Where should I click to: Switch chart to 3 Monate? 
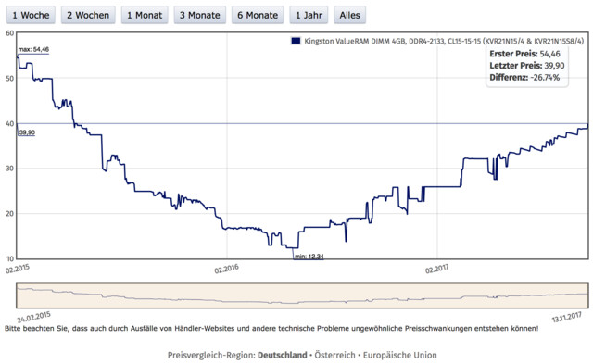200,15
